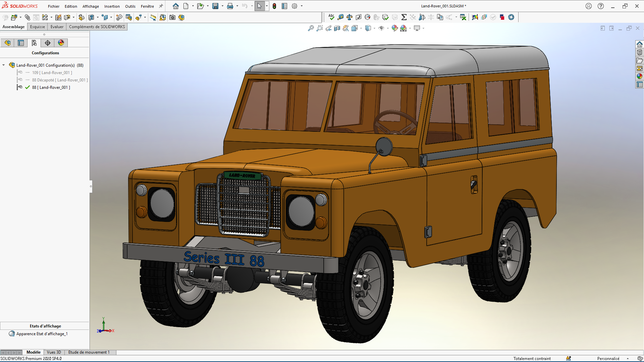Screen dimensions: 644x362
Task: Click the Rebuild traffic light icon
Action: [274, 6]
